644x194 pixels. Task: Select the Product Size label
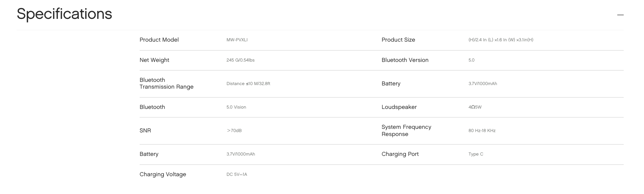point(398,40)
